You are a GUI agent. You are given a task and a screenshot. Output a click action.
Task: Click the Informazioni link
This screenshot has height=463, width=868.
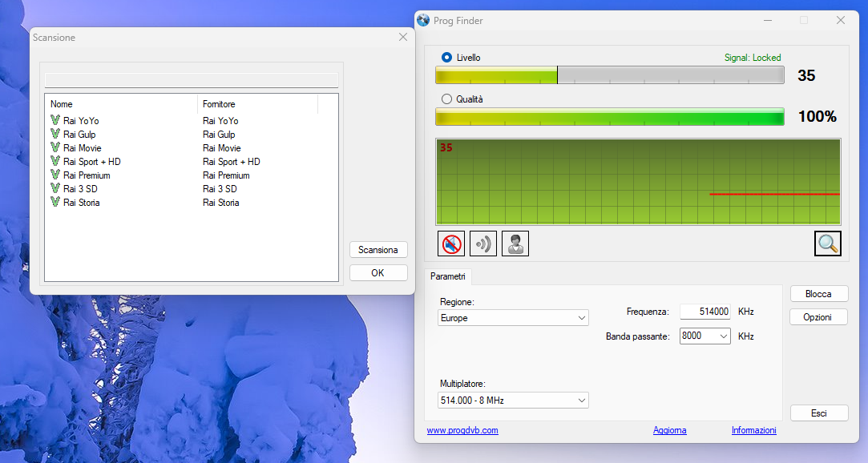754,430
